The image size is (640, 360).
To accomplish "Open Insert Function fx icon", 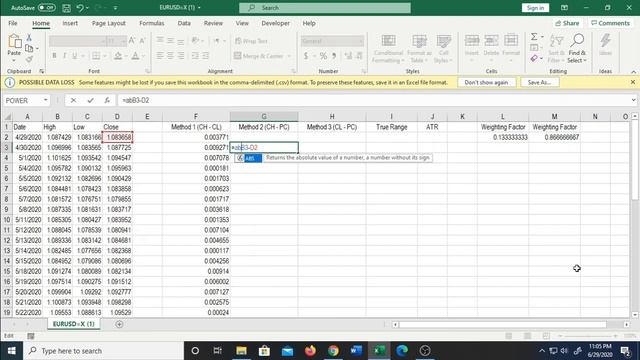I will (x=107, y=100).
